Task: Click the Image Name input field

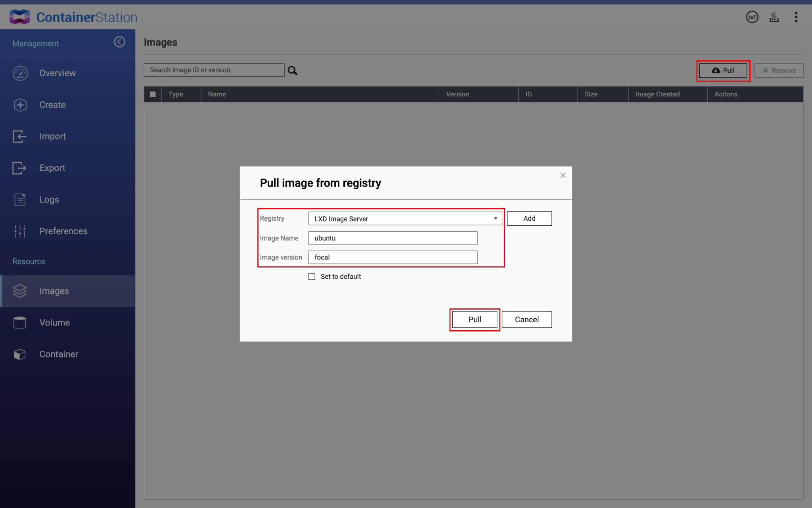Action: [x=393, y=238]
